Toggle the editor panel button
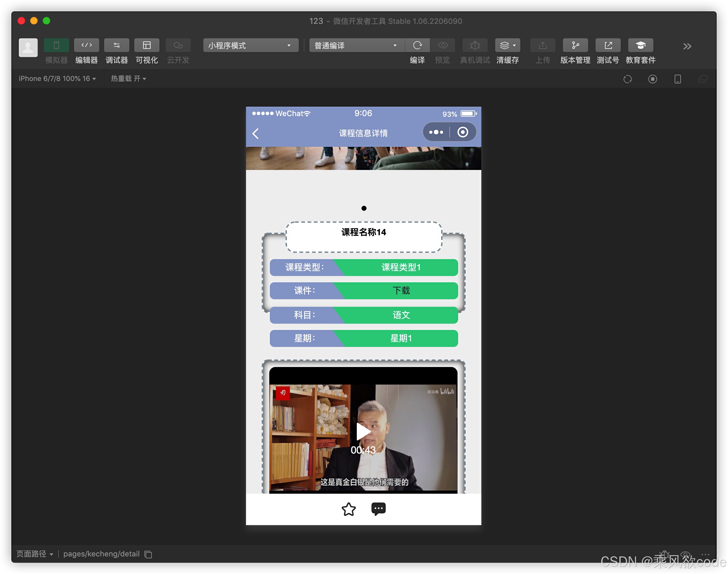The width and height of the screenshot is (728, 574). 86,45
